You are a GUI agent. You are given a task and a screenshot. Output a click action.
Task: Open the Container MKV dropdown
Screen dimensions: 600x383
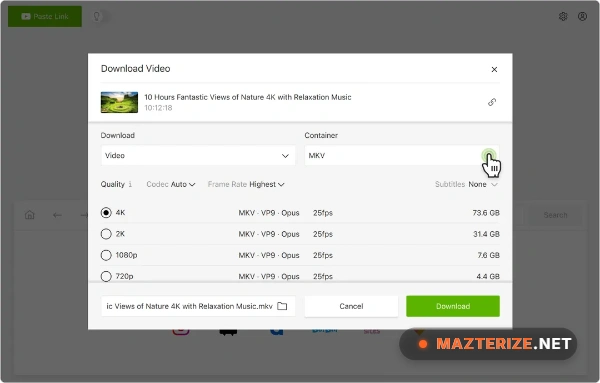pyautogui.click(x=402, y=155)
